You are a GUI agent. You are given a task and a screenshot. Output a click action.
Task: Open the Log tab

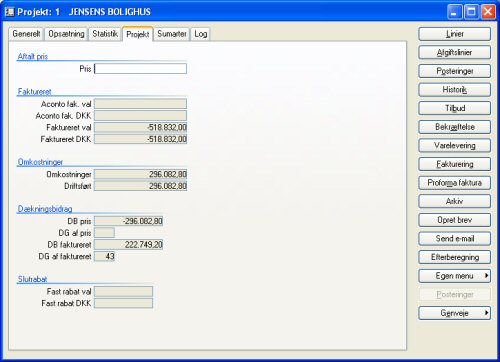(200, 34)
